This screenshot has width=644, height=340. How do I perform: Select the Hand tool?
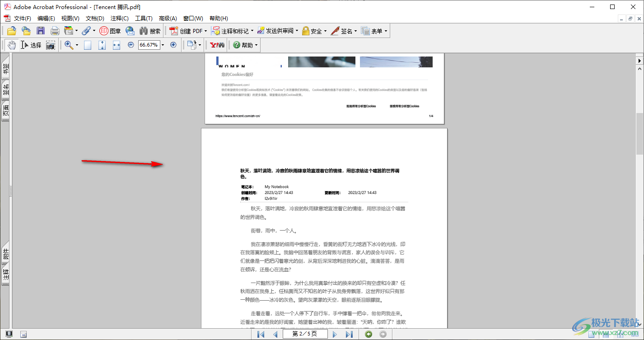point(11,45)
